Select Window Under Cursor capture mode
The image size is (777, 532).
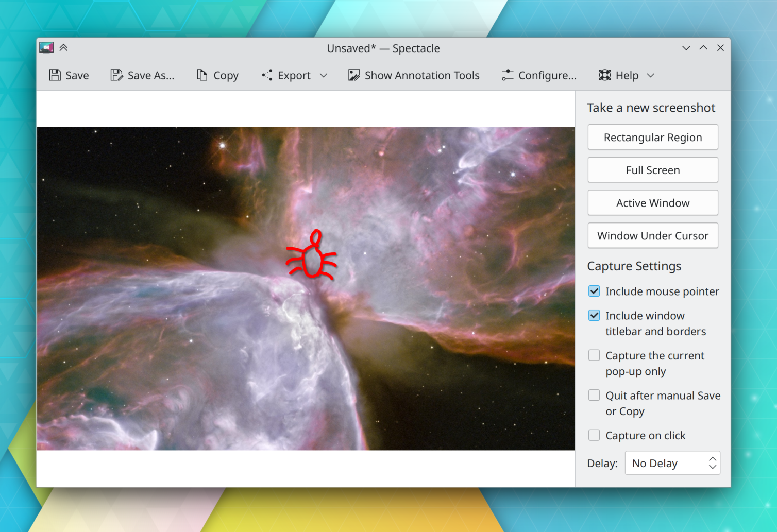pyautogui.click(x=652, y=235)
